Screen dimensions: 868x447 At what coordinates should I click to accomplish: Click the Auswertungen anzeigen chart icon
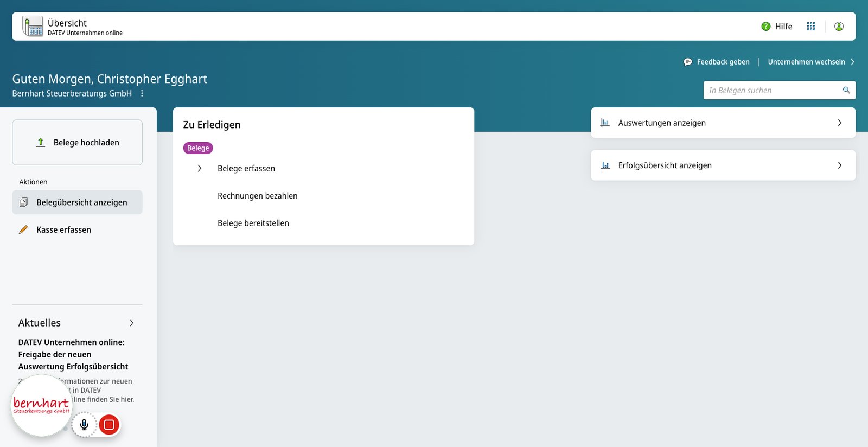(x=605, y=123)
